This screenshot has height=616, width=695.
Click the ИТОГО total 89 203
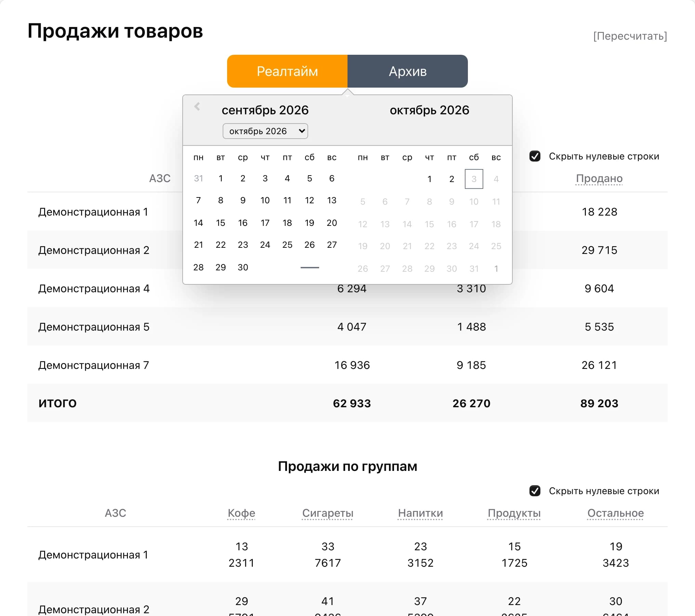[599, 403]
